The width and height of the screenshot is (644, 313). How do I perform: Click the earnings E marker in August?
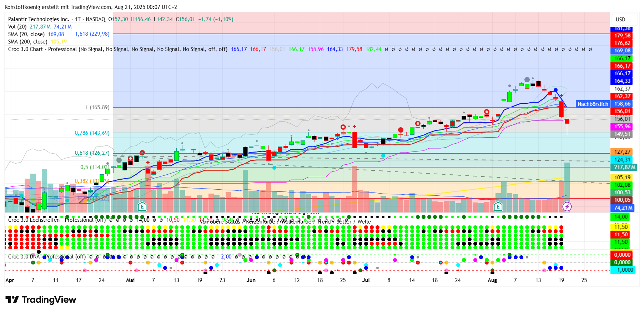(498, 206)
